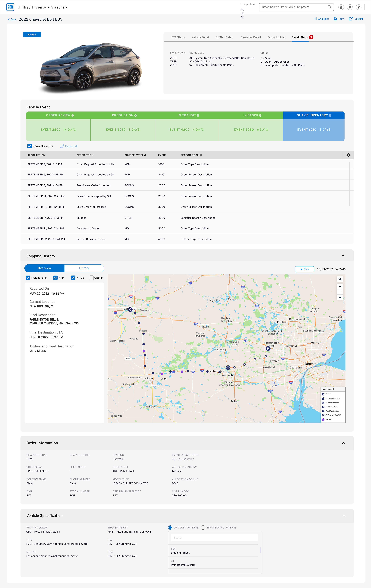Click the Reason Code info icon
Image resolution: width=371 pixels, height=588 pixels.
click(201, 155)
